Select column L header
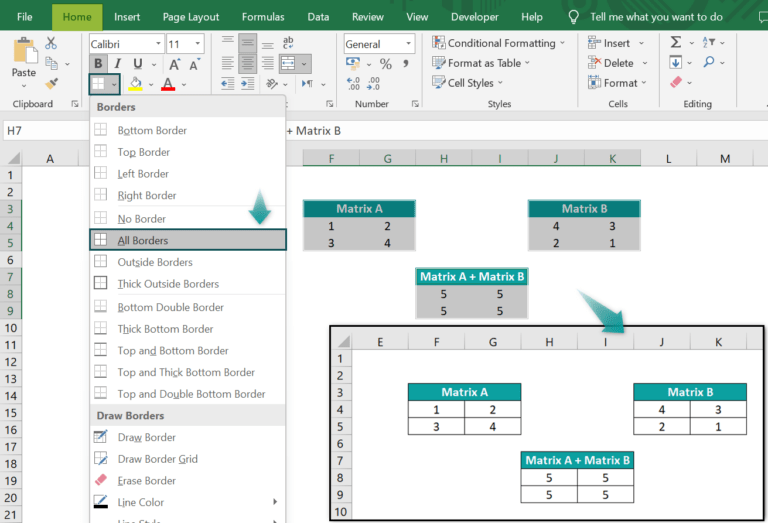Image resolution: width=768 pixels, height=523 pixels. point(669,159)
